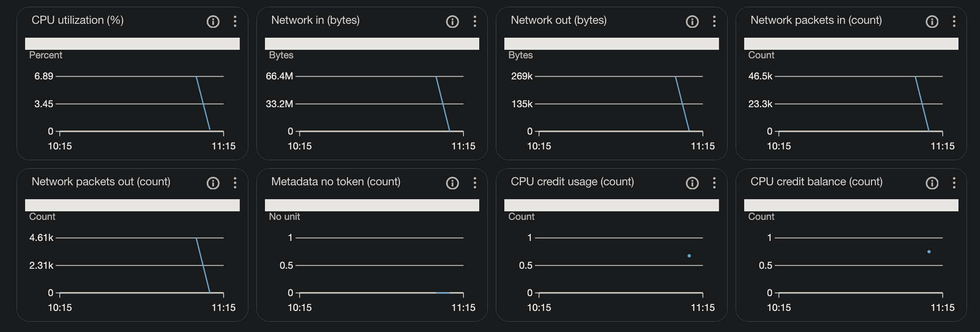Image resolution: width=980 pixels, height=332 pixels.
Task: Show info for Network out (bytes)
Action: [x=692, y=22]
